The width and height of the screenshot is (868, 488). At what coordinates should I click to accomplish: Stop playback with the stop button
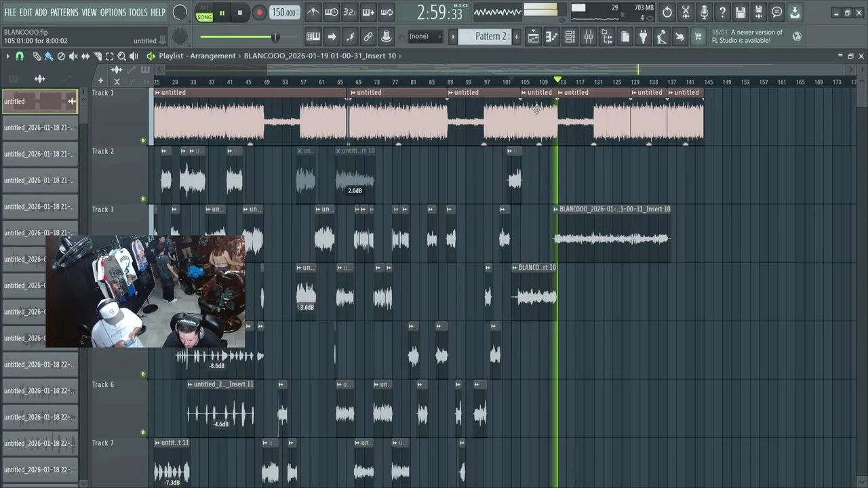pyautogui.click(x=240, y=13)
